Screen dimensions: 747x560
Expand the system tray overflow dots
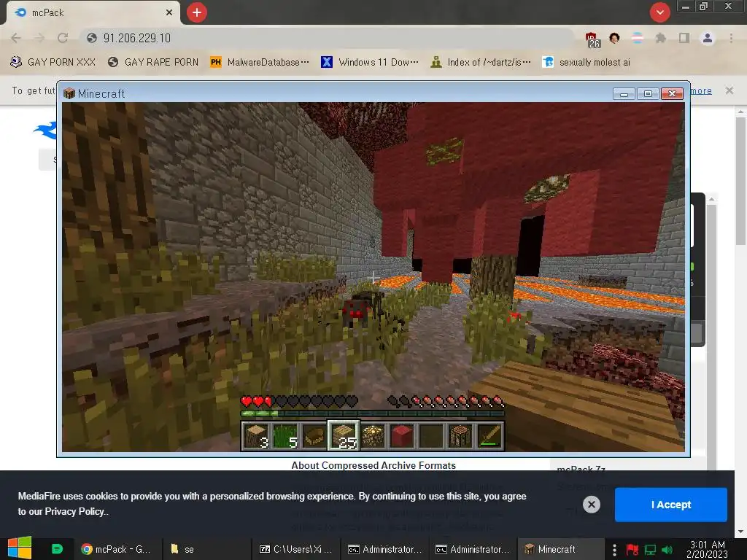click(x=614, y=550)
